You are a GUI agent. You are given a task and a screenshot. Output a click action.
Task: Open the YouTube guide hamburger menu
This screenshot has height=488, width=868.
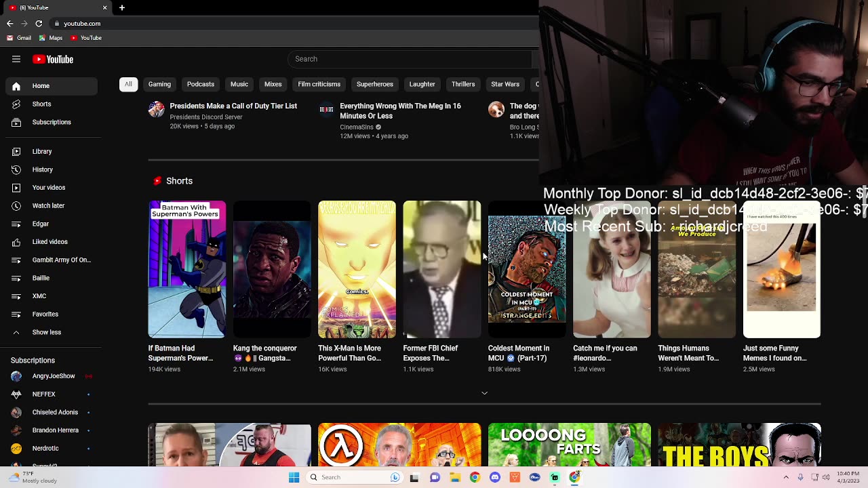[16, 59]
